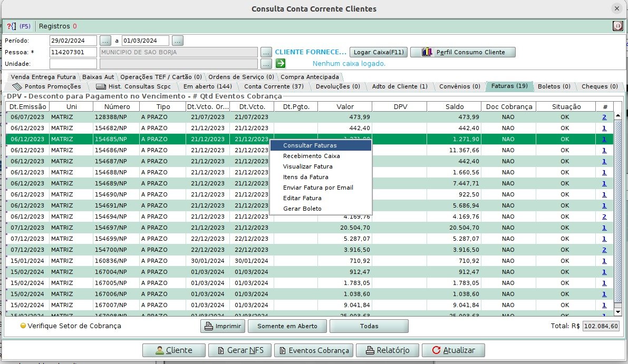Switch to the Em aberto (144) tab
Image resolution: width=628 pixels, height=364 pixels.
click(207, 86)
